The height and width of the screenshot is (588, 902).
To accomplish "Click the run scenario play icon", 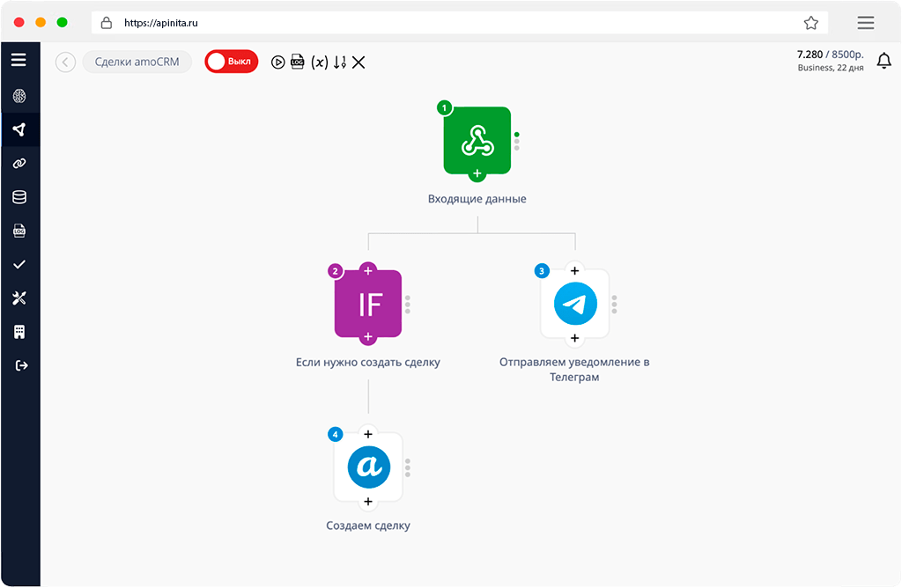I will (x=277, y=62).
